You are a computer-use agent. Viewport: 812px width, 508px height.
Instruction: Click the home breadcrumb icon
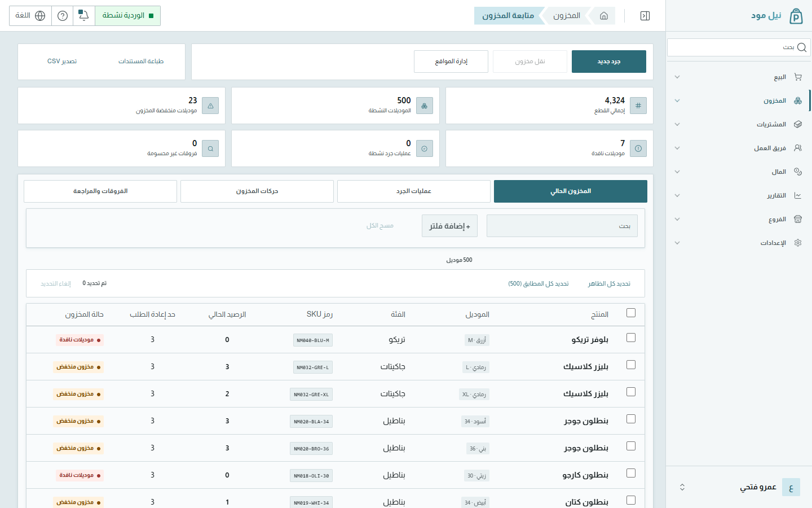[604, 16]
